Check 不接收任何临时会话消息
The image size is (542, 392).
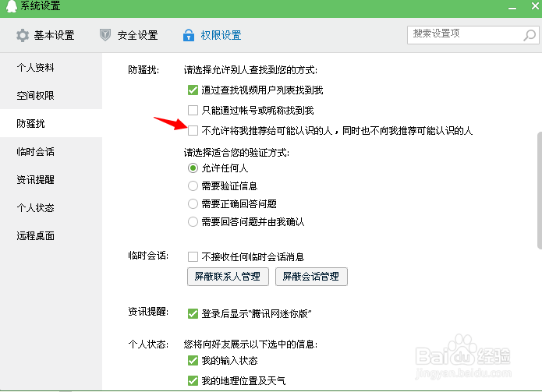pyautogui.click(x=193, y=256)
